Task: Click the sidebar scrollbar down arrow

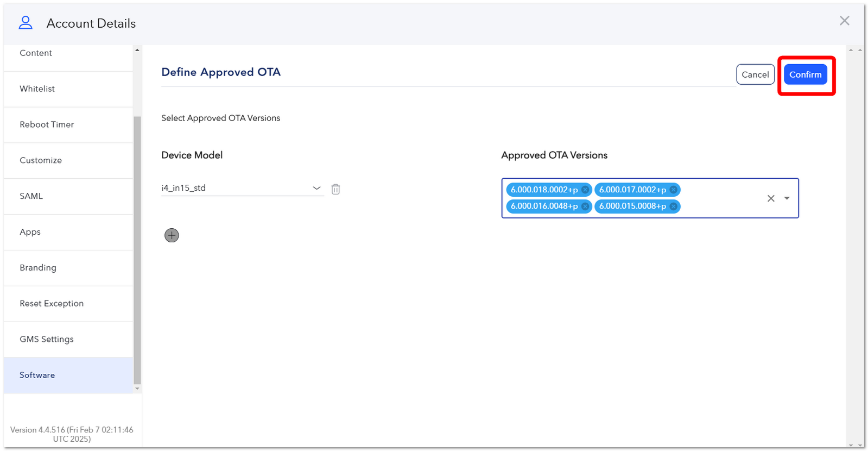Action: click(x=137, y=389)
